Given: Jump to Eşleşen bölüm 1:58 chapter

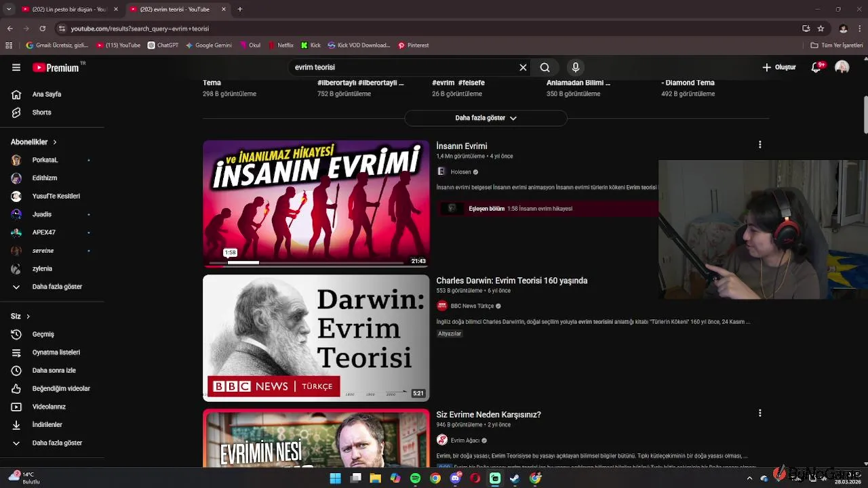Looking at the screenshot, I should point(548,209).
